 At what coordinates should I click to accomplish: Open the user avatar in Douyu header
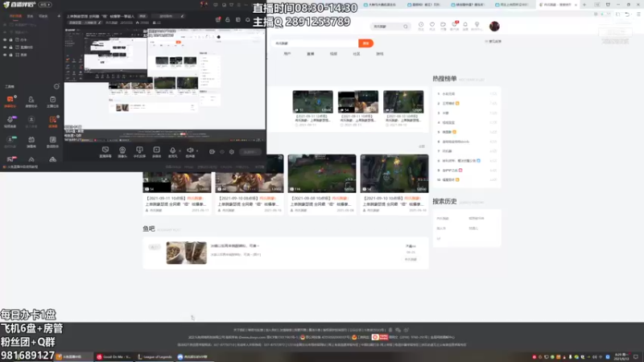click(x=494, y=27)
